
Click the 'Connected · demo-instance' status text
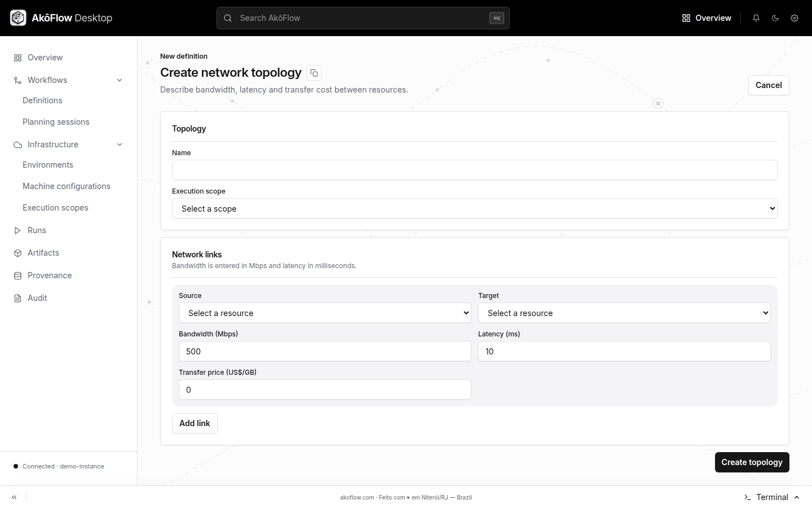point(63,466)
